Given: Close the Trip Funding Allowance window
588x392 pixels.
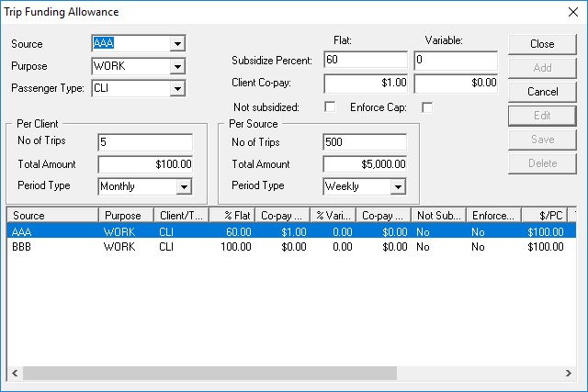Looking at the screenshot, I should [573, 12].
